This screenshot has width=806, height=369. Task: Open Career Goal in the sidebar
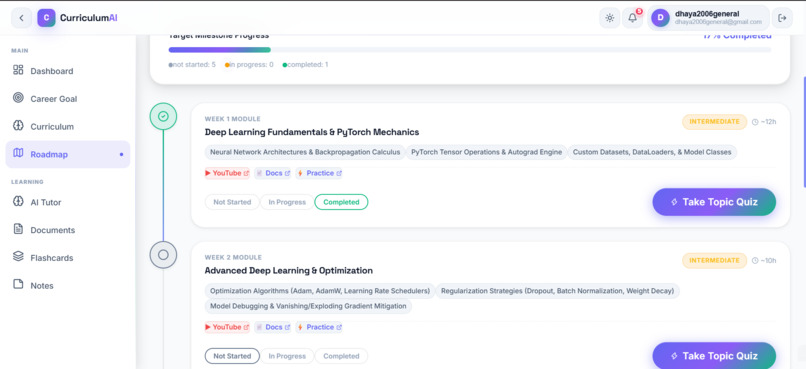pyautogui.click(x=67, y=99)
